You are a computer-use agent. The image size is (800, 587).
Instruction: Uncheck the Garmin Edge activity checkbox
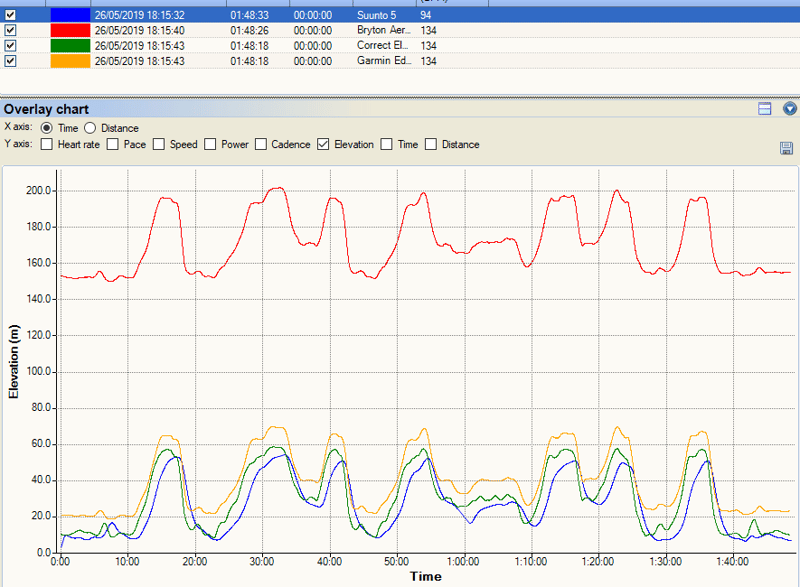click(10, 61)
